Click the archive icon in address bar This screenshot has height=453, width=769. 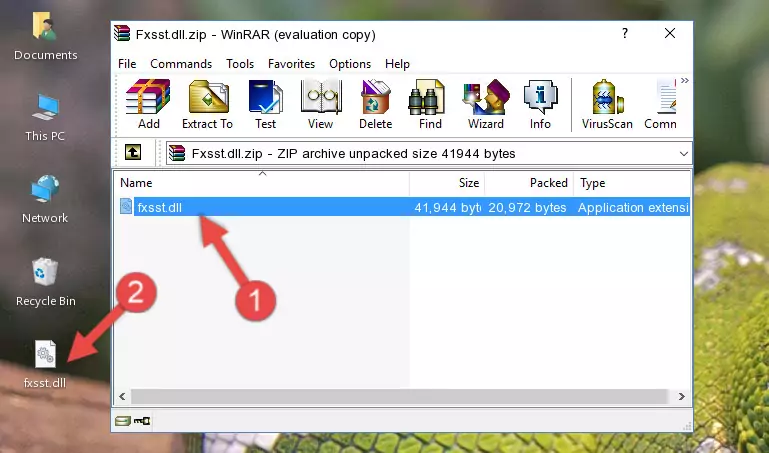tap(177, 153)
